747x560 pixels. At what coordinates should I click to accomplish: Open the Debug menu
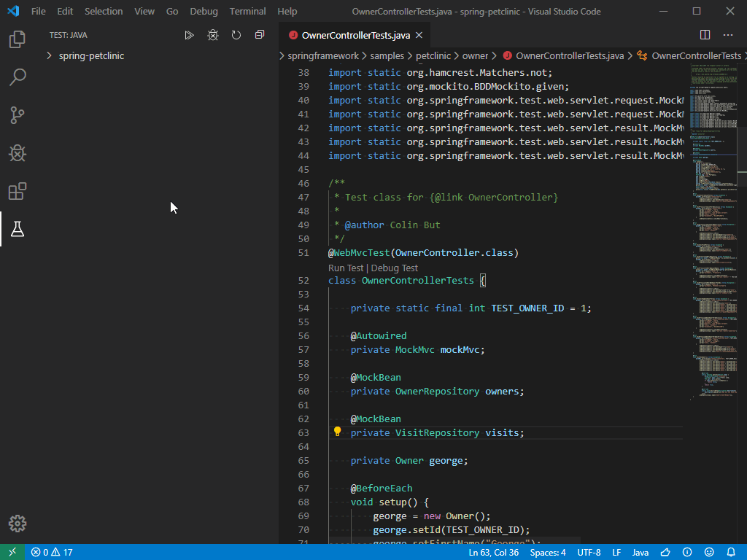coord(204,12)
